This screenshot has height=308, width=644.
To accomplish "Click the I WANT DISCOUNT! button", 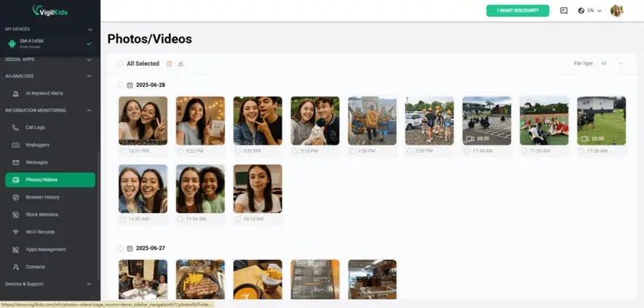I will [x=518, y=10].
